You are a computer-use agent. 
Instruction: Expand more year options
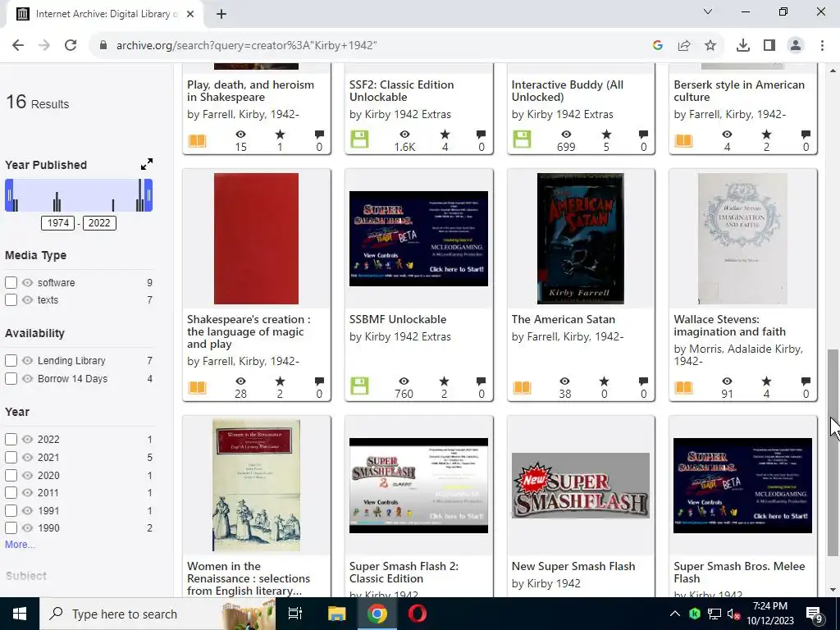[20, 545]
